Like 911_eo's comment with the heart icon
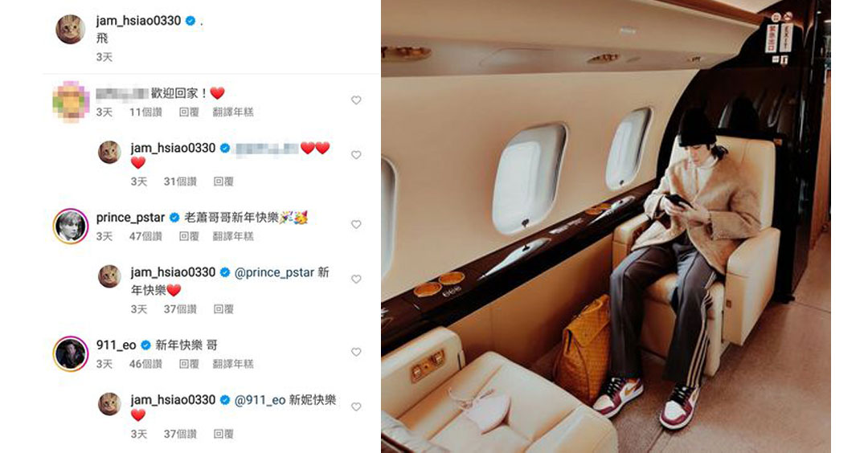Viewport: 868px width, 453px height. pos(356,353)
